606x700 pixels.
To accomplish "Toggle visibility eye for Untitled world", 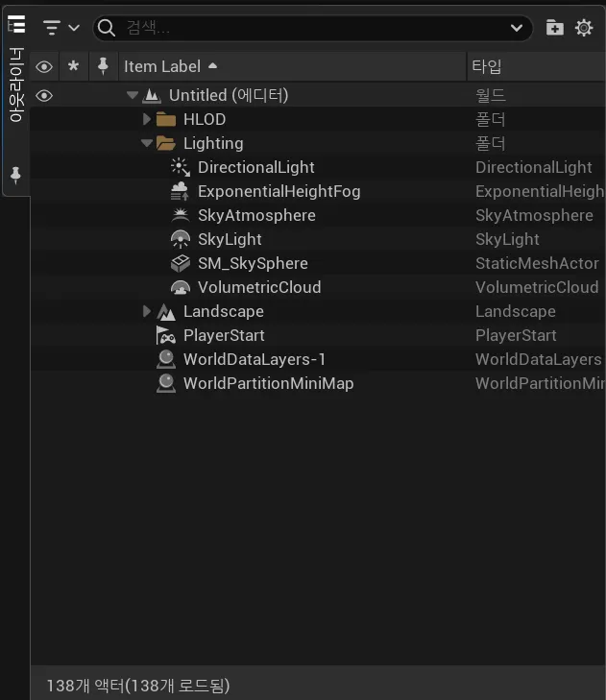I will (44, 95).
